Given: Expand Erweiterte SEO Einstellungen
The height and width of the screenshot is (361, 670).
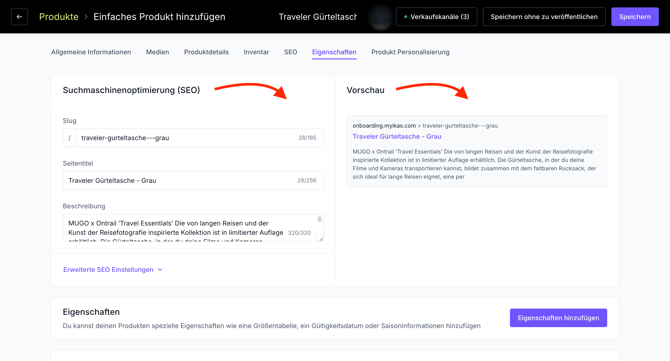Looking at the screenshot, I should point(108,270).
